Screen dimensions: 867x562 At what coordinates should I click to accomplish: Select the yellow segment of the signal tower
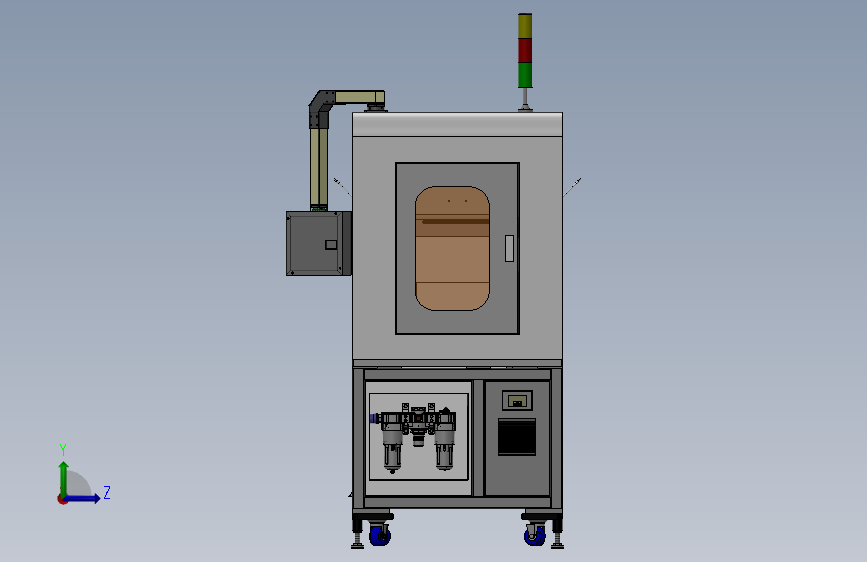click(x=525, y=26)
